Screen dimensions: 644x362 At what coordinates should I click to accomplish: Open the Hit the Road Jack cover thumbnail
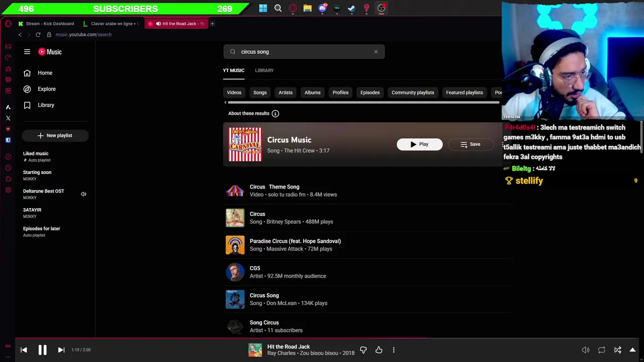click(x=255, y=350)
